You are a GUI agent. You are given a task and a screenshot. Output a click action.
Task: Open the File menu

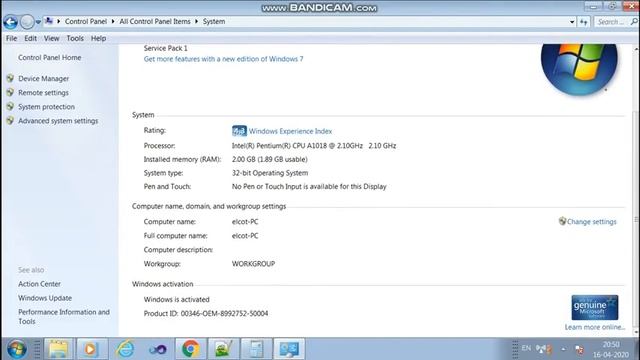[x=11, y=38]
